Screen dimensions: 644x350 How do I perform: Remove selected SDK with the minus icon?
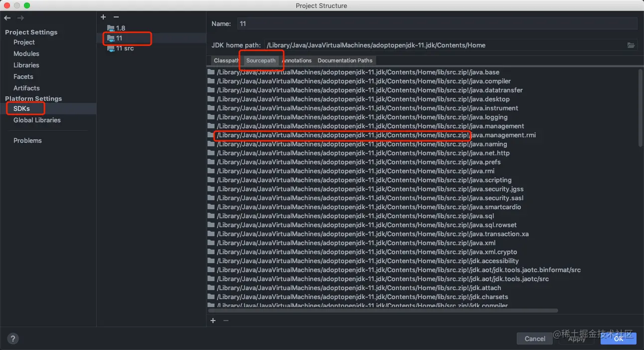tap(116, 17)
